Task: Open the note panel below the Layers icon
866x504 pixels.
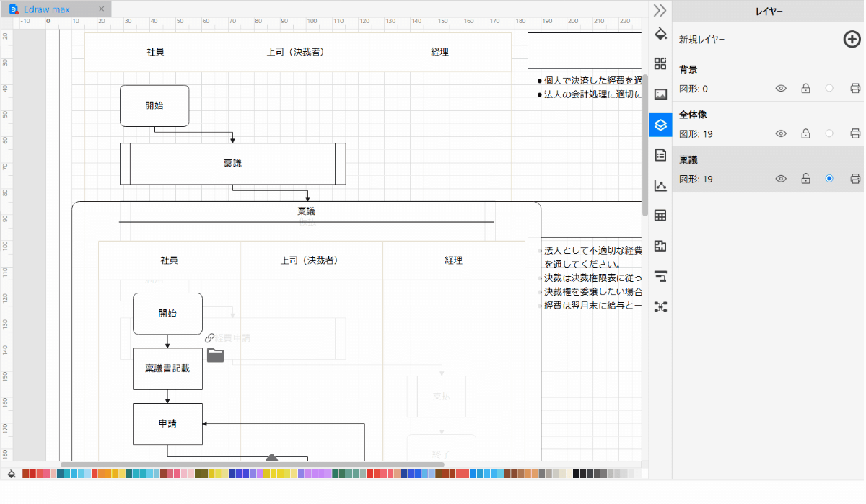Action: 660,154
